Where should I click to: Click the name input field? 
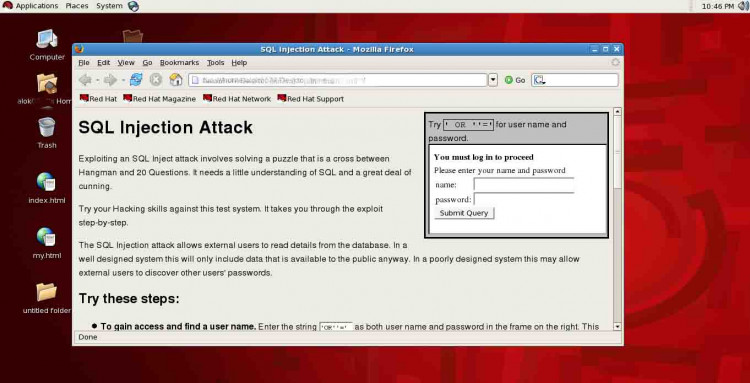point(524,185)
